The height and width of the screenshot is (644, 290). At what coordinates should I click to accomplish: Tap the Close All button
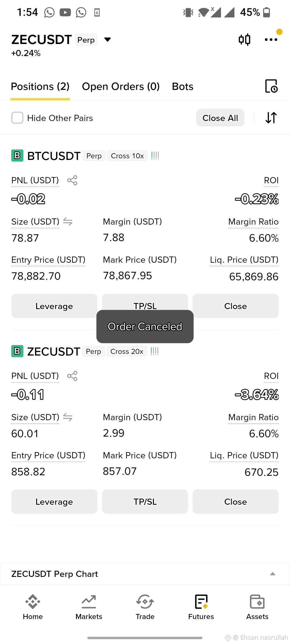point(220,118)
